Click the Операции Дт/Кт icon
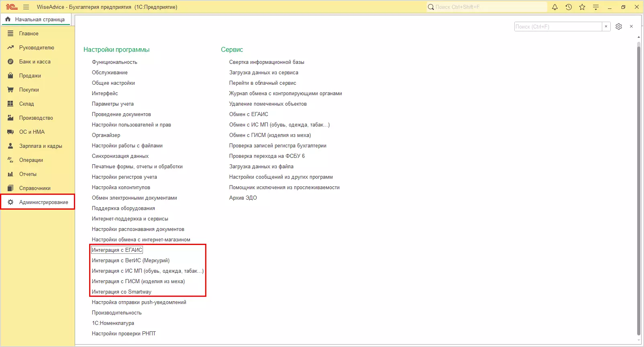Image resolution: width=644 pixels, height=347 pixels. [x=10, y=160]
